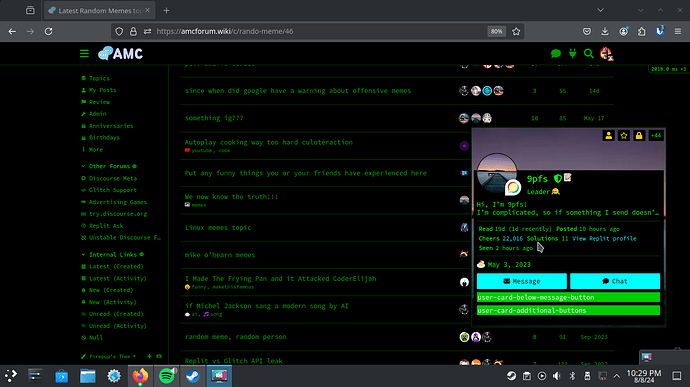Image resolution: width=690 pixels, height=387 pixels.
Task: Open the Pocket save icon
Action: click(x=587, y=31)
